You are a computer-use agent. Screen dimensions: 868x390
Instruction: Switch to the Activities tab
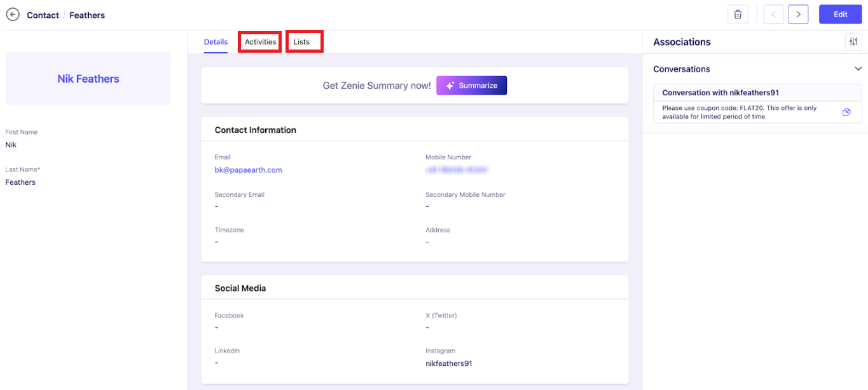[x=260, y=42]
